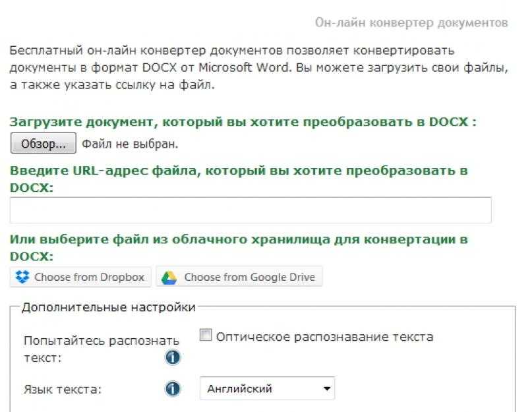Open info icon next to Язык текста
The height and width of the screenshot is (412, 532).
coord(173,388)
